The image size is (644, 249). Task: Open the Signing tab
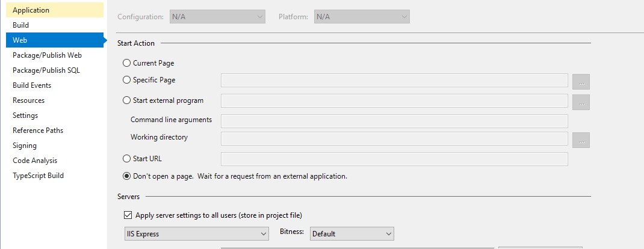click(x=55, y=145)
